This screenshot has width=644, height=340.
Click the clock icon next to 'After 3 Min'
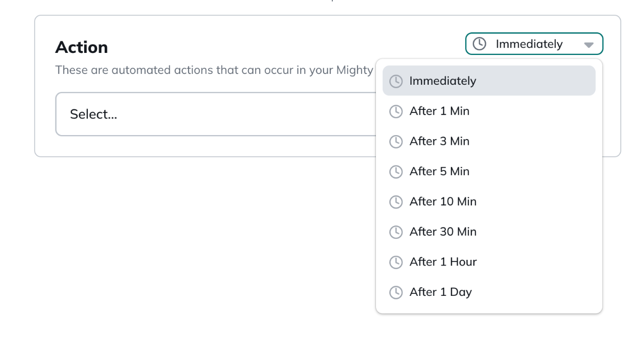click(x=395, y=142)
